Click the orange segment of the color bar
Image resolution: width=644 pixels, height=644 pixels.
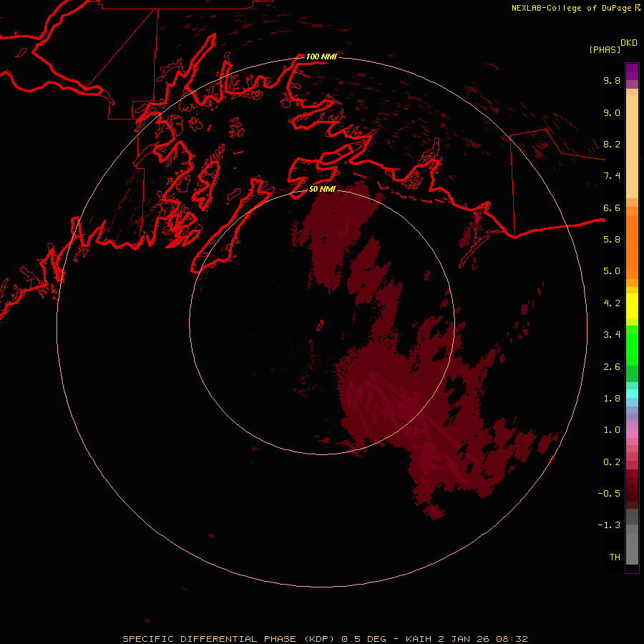632,247
